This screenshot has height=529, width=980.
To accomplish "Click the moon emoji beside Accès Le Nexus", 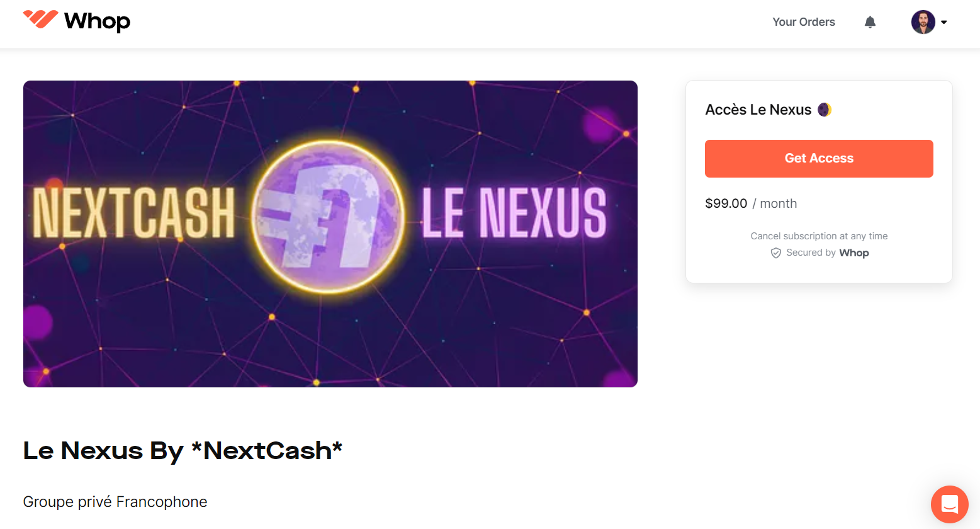I will (825, 110).
